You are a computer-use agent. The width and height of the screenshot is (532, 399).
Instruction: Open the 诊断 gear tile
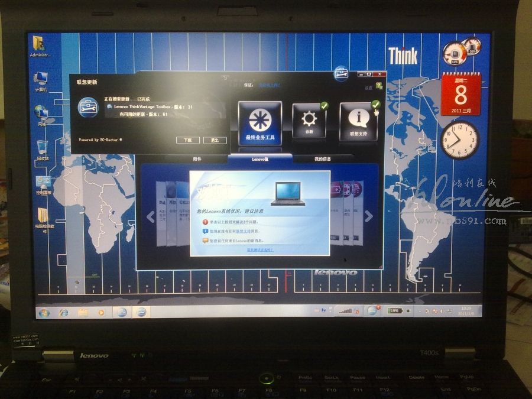tap(309, 120)
